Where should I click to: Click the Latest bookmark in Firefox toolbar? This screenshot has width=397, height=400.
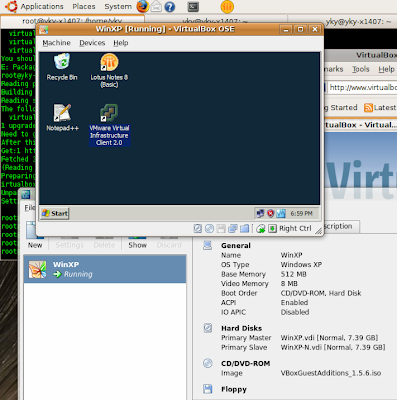380,108
